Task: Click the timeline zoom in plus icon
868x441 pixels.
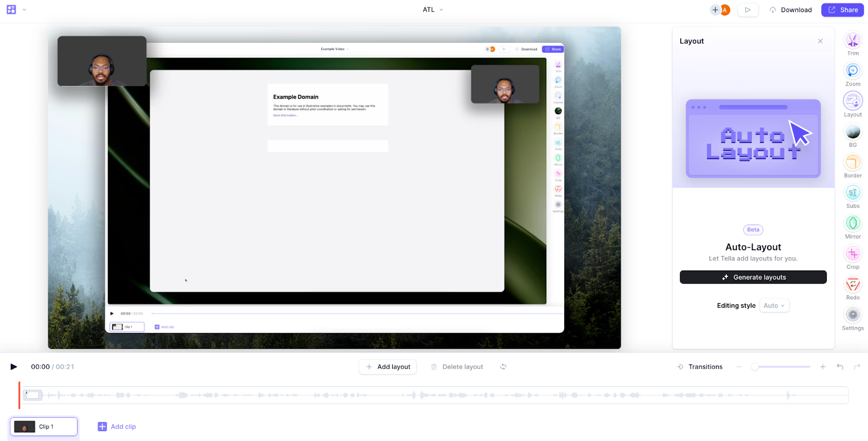Action: [822, 367]
